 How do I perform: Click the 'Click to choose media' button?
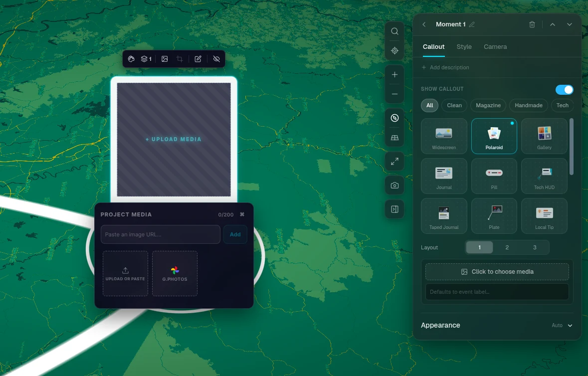pyautogui.click(x=497, y=272)
